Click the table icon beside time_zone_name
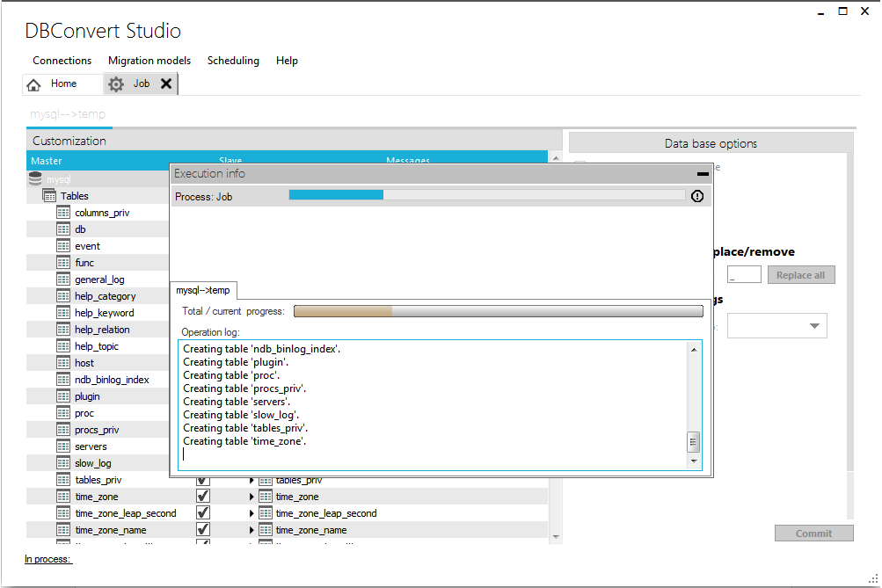Image resolution: width=882 pixels, height=588 pixels. pyautogui.click(x=62, y=529)
